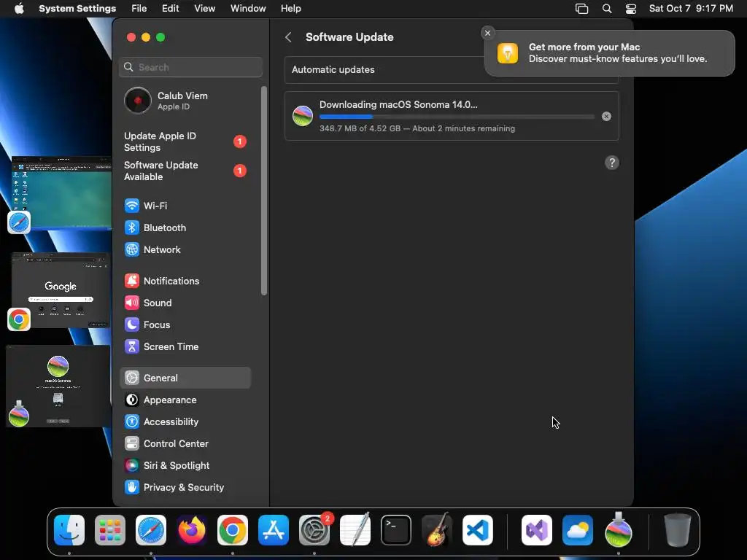Open Control Center from menu bar
Image resolution: width=747 pixels, height=560 pixels.
tap(631, 9)
